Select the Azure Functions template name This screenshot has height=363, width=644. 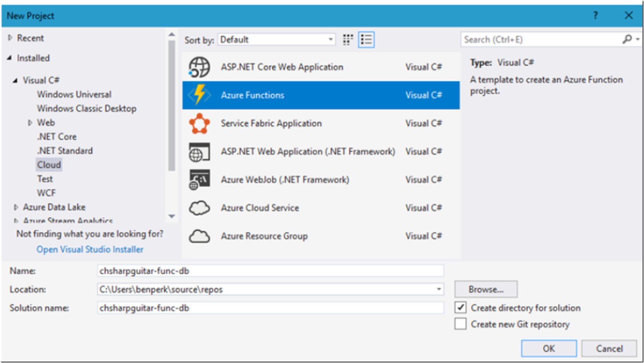tap(252, 95)
